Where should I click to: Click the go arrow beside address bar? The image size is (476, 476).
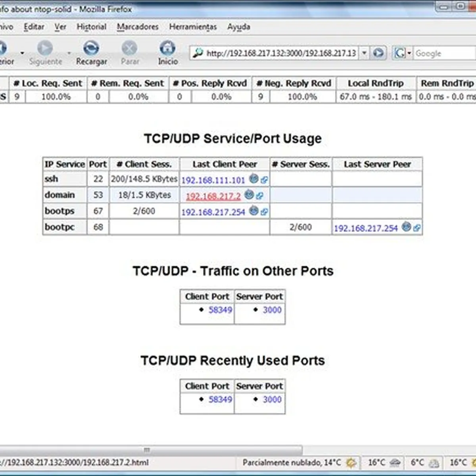pyautogui.click(x=378, y=53)
